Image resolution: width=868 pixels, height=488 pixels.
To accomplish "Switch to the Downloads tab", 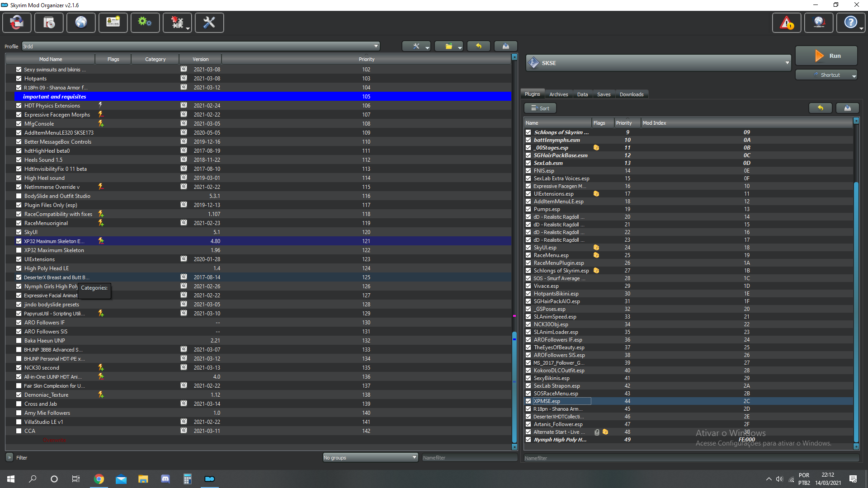I will point(632,94).
